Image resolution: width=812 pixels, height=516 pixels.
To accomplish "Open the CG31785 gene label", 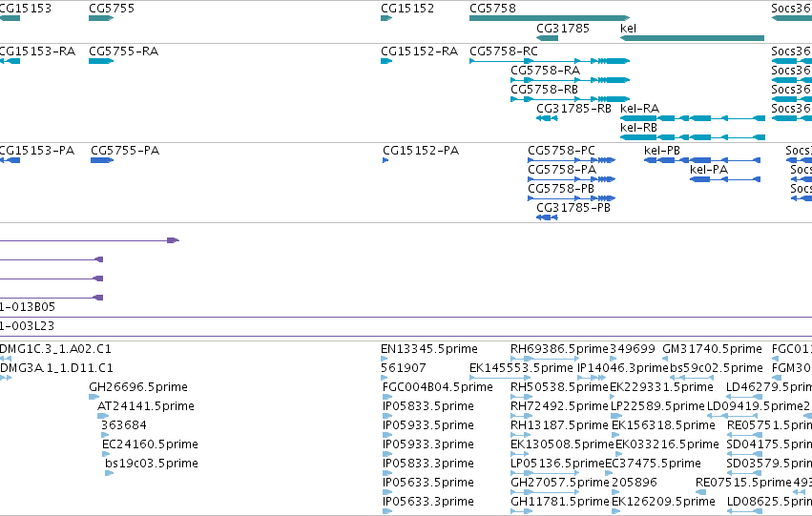I will pos(563,28).
